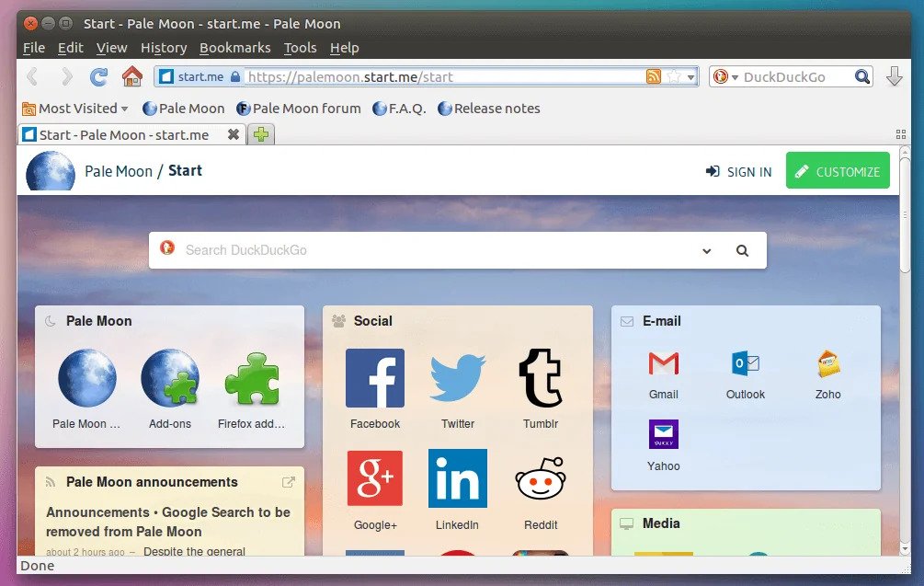924x586 pixels.
Task: Click the SIGN IN link
Action: tap(738, 172)
